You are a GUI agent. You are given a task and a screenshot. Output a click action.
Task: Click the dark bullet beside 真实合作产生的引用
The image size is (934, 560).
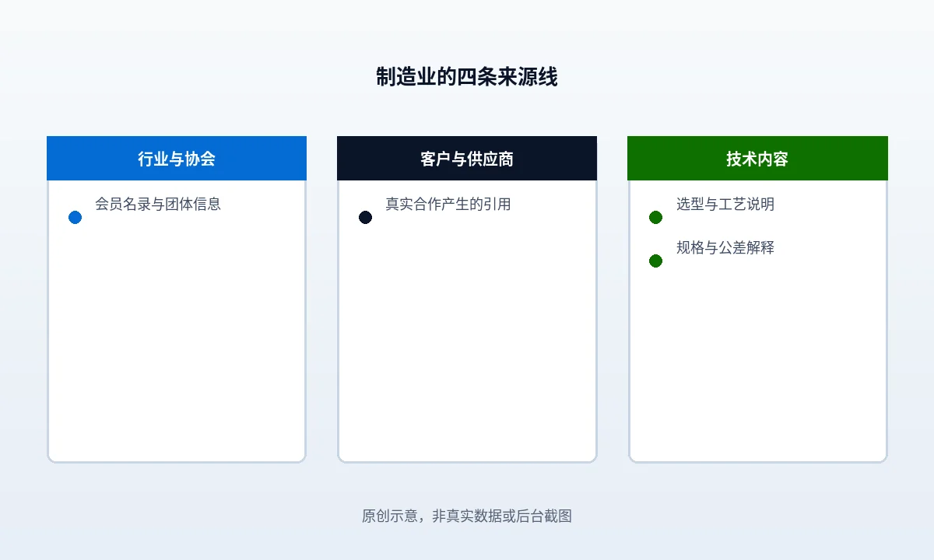point(365,217)
